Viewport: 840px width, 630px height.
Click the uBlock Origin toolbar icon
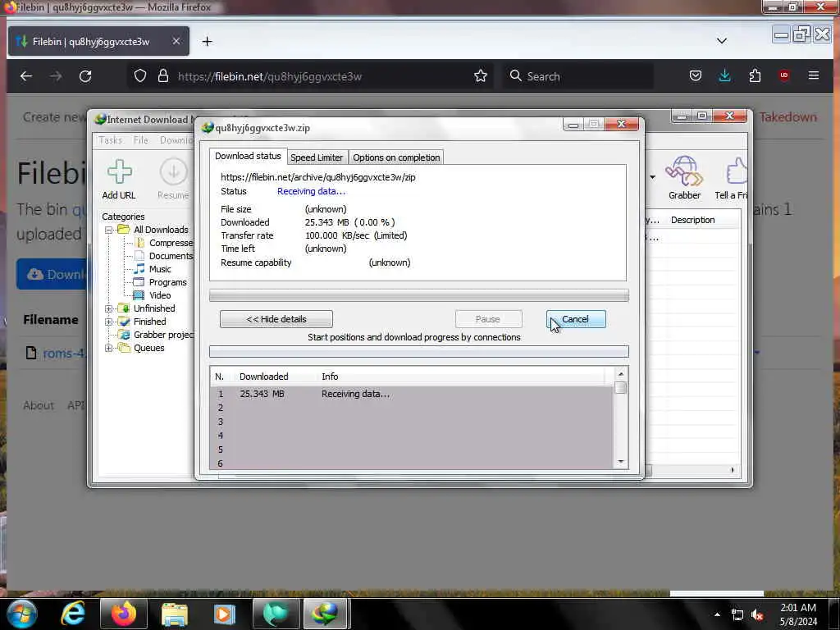(784, 75)
